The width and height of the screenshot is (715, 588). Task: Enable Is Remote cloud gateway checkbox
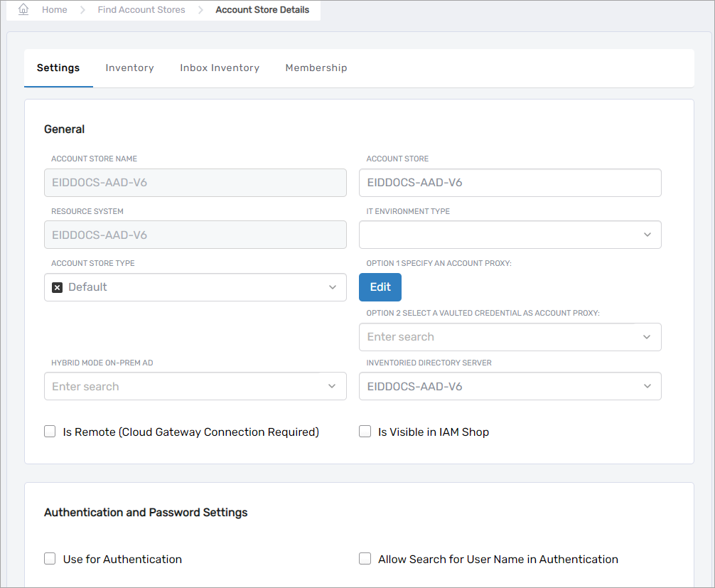point(50,432)
